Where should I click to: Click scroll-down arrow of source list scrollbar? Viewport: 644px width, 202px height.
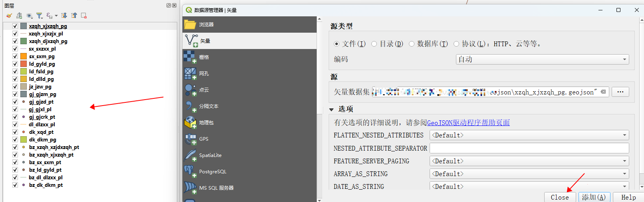[x=319, y=200]
